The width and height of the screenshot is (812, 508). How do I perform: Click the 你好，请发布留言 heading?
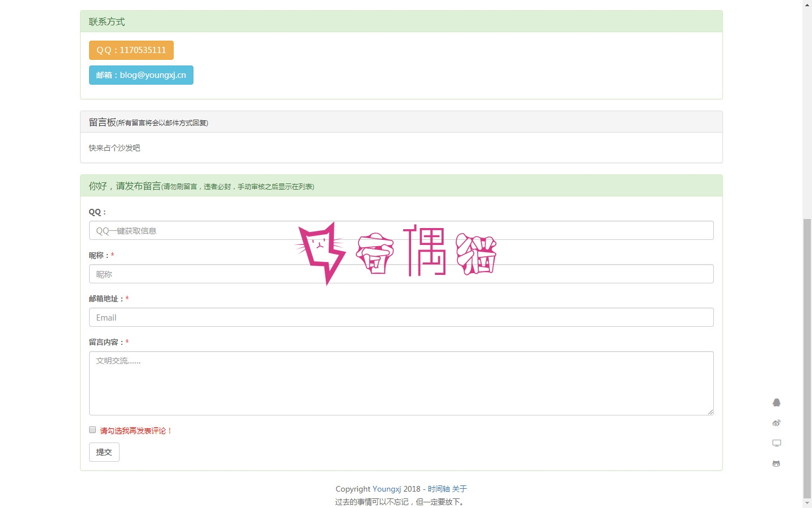pos(401,186)
